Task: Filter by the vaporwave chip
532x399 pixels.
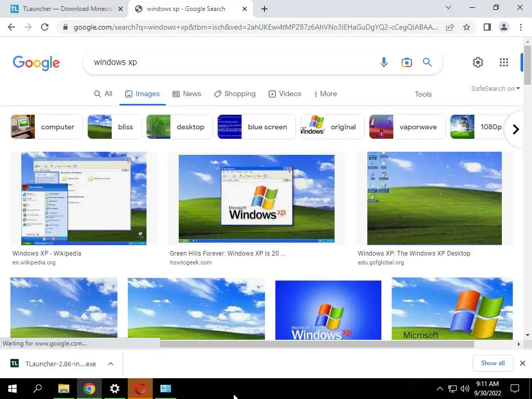Action: [x=407, y=127]
